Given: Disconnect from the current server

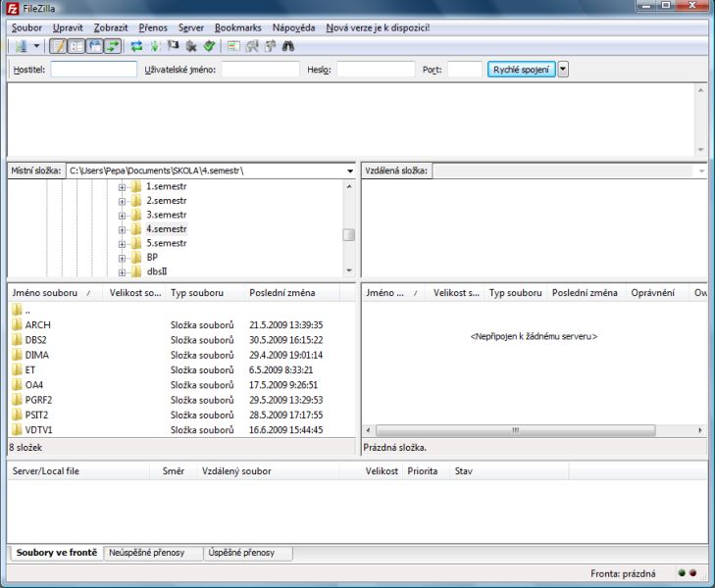Looking at the screenshot, I should 191,46.
